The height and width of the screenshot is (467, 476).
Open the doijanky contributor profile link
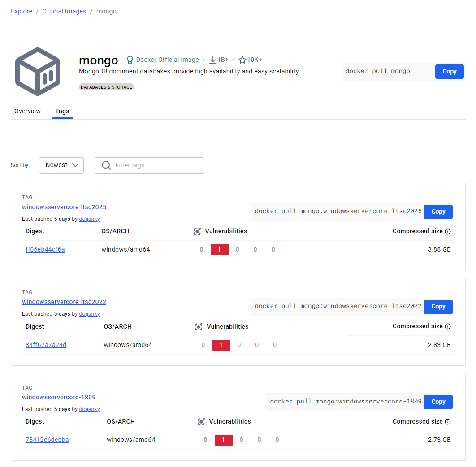[89, 219]
